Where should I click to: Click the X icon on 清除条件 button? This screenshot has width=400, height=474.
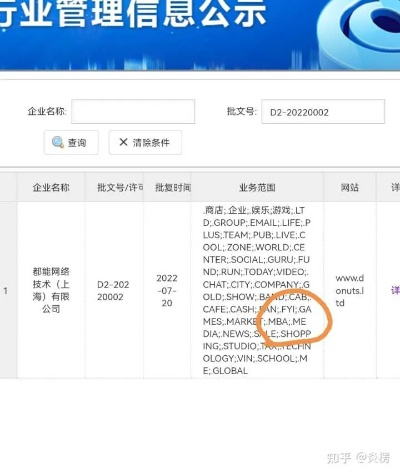123,142
